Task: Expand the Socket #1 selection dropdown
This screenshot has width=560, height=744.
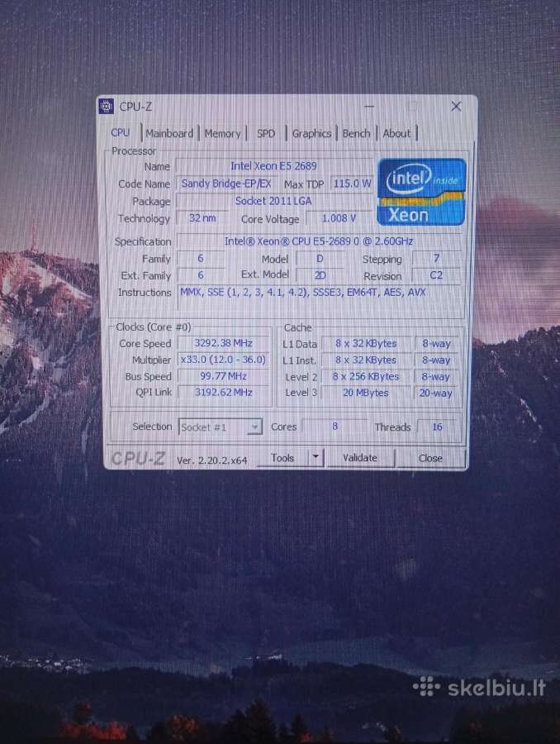Action: [x=254, y=427]
